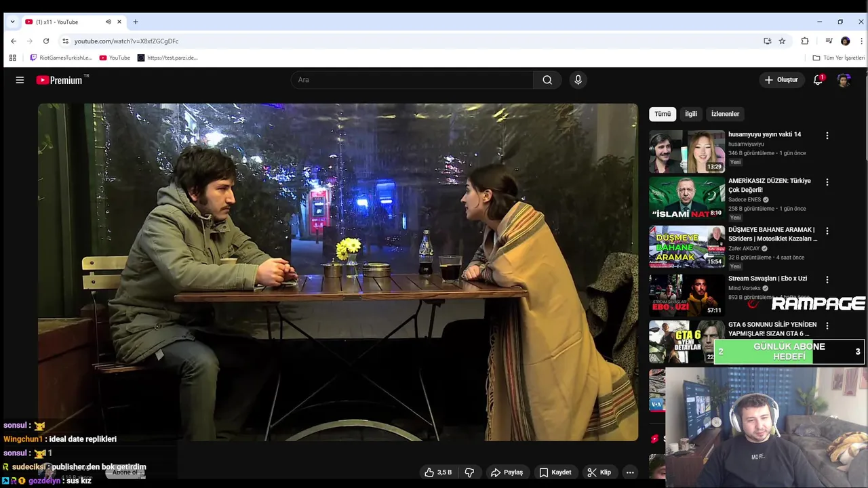Open husamyuyu yayın vakti 14 thumbnail
This screenshot has width=868, height=488.
[x=687, y=151]
